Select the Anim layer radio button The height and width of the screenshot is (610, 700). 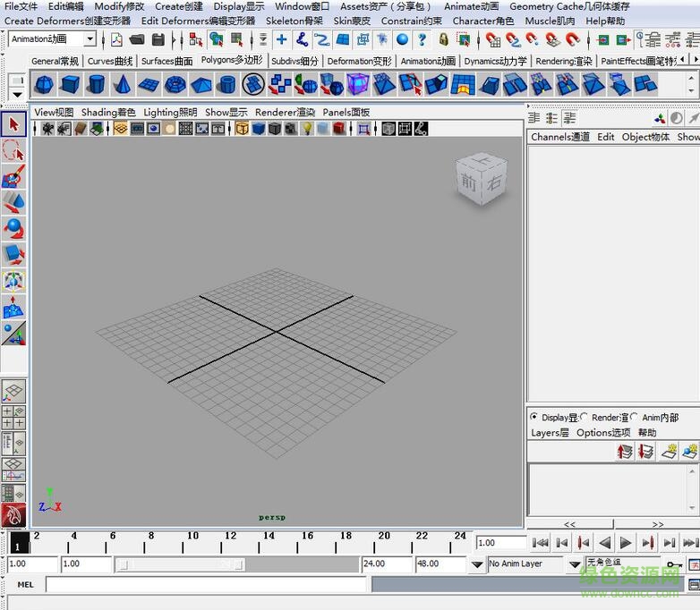coord(634,417)
